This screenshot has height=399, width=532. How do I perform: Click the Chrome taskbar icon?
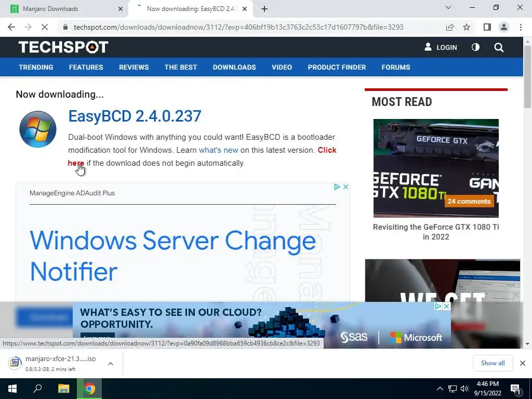coord(89,389)
